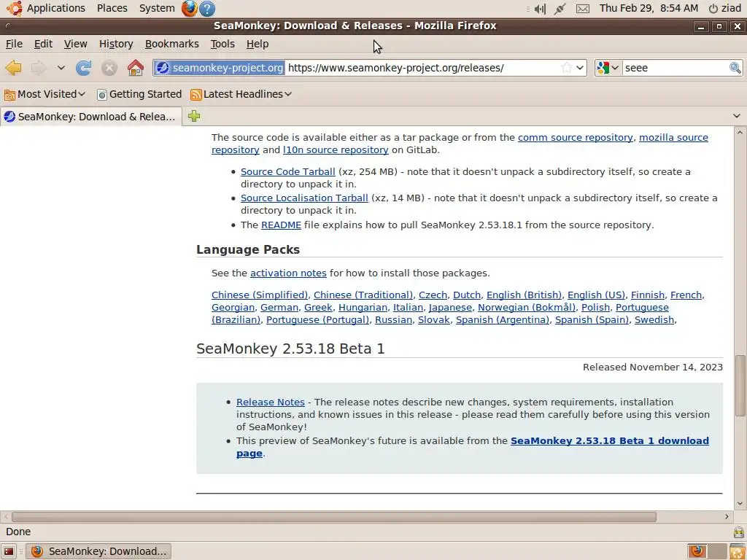Expand the Latest Headlines feed menu
The width and height of the screenshot is (747, 560).
(241, 94)
